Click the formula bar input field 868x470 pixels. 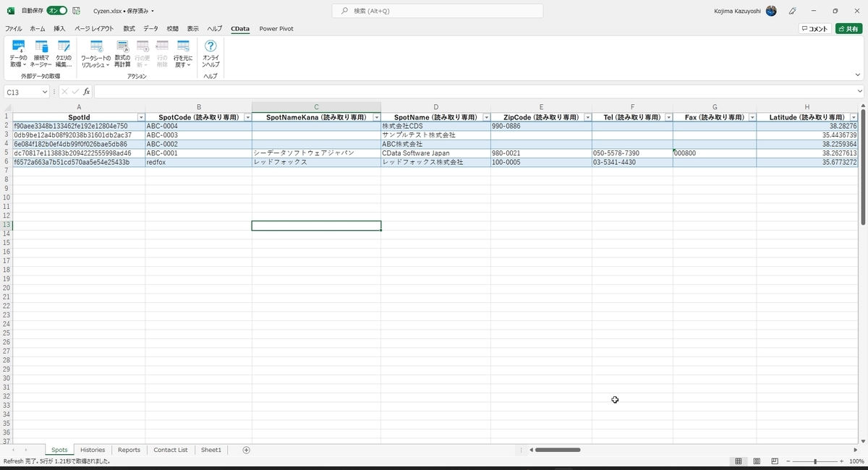[x=474, y=92]
